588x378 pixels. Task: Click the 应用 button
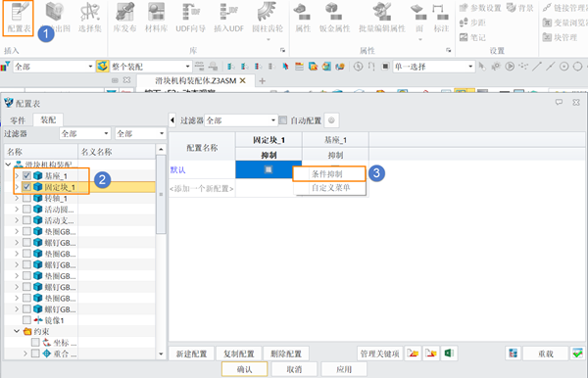tap(344, 369)
